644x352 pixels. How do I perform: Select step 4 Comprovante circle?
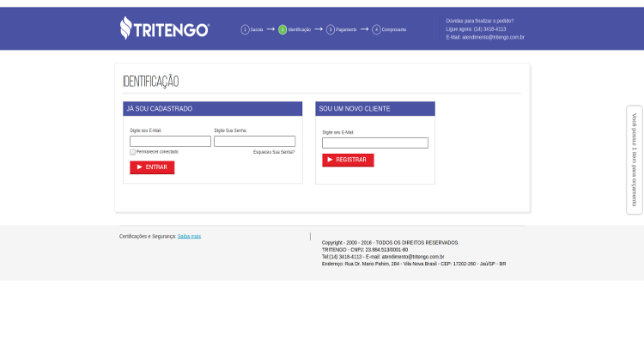tap(377, 29)
